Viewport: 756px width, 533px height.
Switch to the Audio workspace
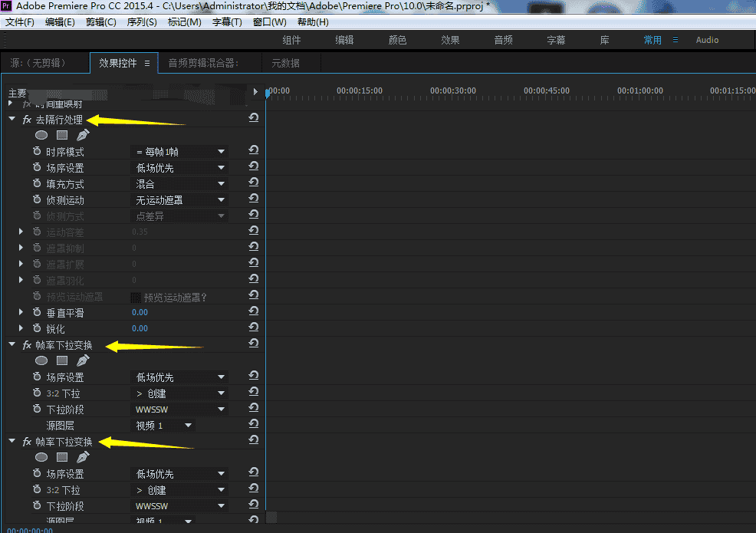coord(706,40)
